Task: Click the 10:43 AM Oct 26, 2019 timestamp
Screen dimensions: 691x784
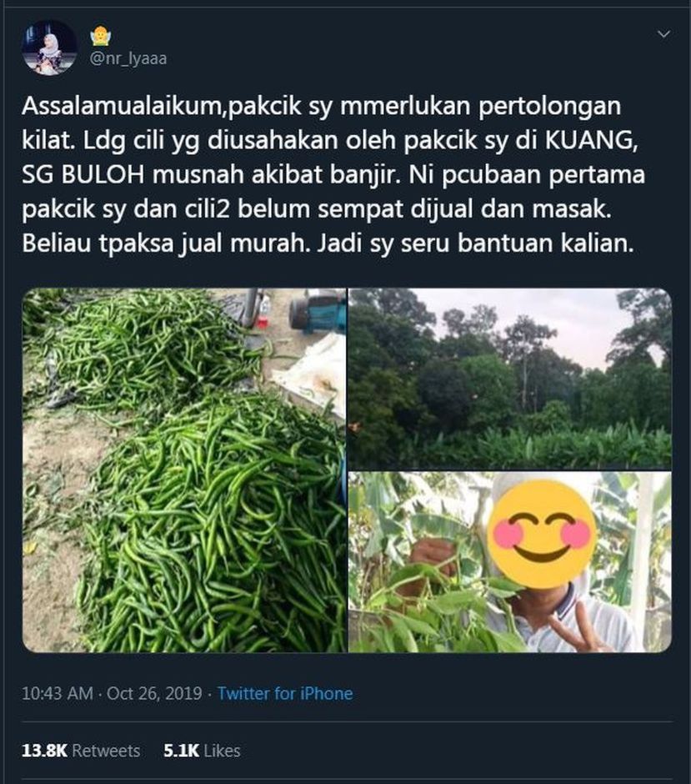Action: [112, 693]
